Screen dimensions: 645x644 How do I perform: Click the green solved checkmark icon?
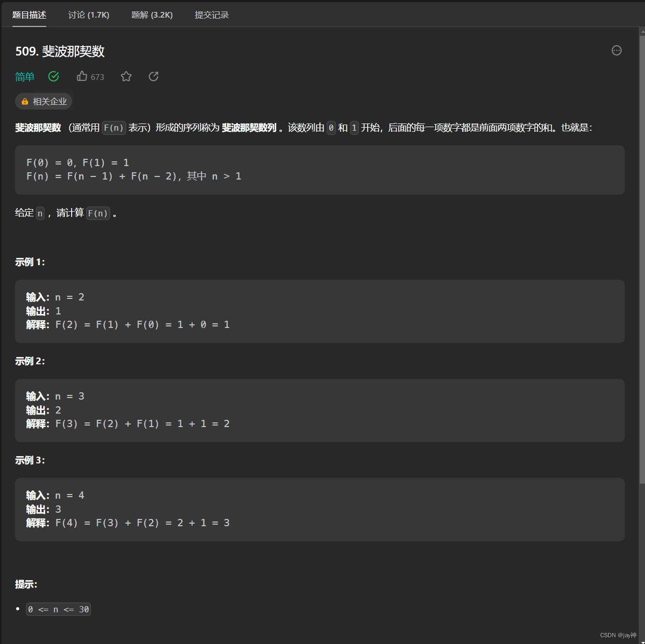53,76
